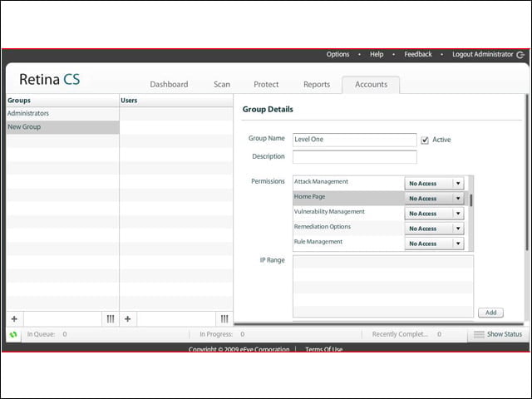
Task: Toggle the Active checkbox
Action: [425, 140]
